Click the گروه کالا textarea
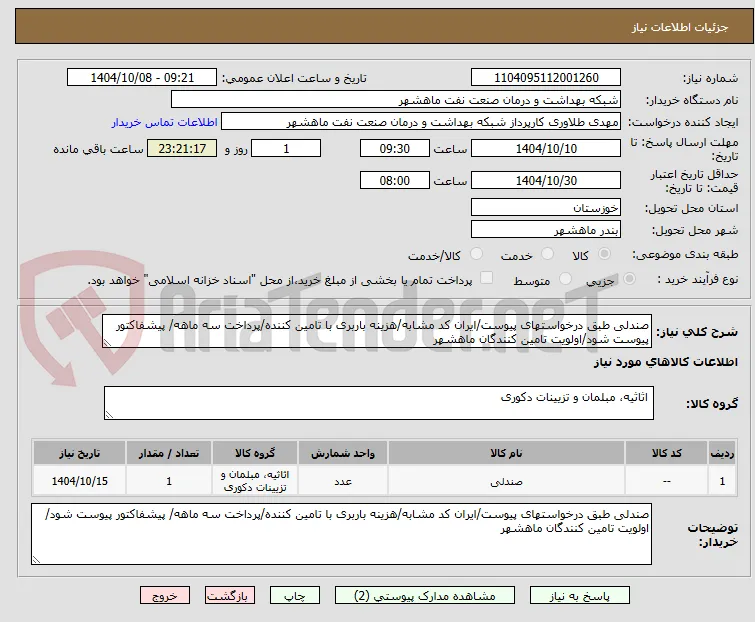Image resolution: width=755 pixels, height=622 pixels. [x=379, y=403]
